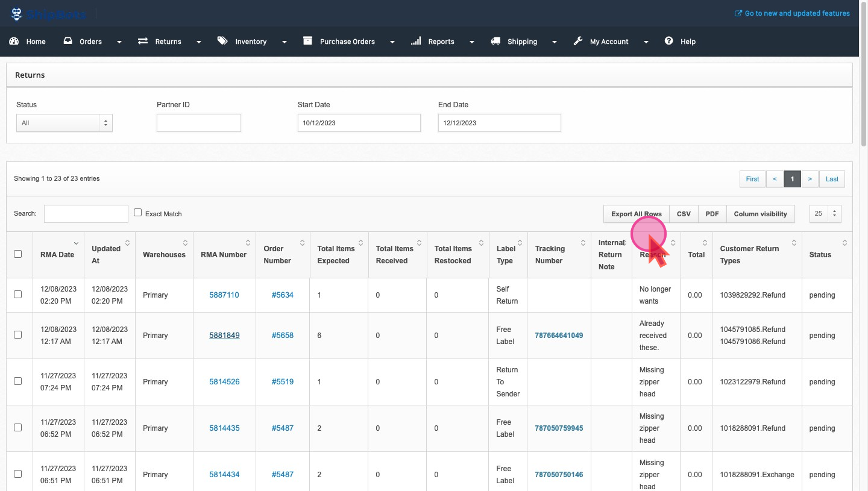Click the Orders inbox icon
The width and height of the screenshot is (868, 491).
68,42
